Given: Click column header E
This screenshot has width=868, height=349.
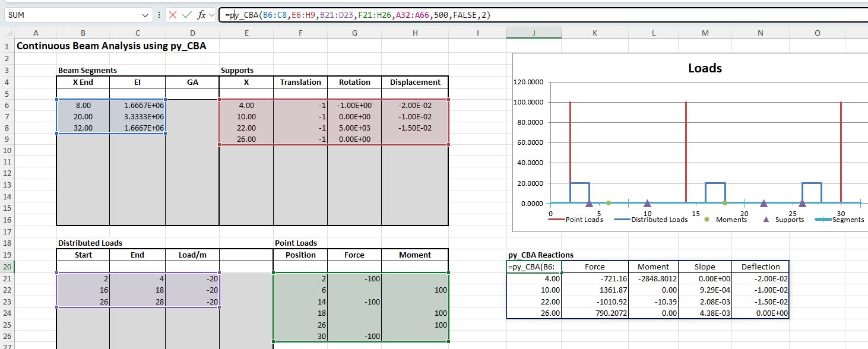Looking at the screenshot, I should [246, 34].
